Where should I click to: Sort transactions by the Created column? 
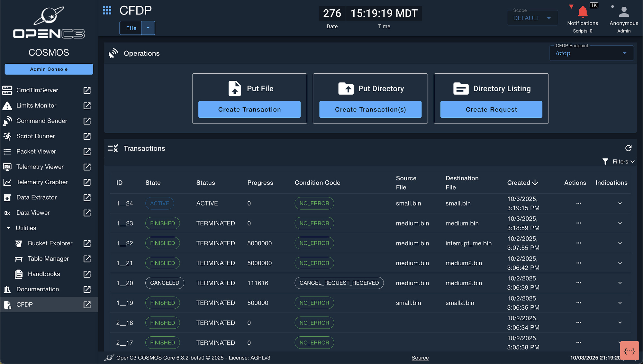pos(521,183)
